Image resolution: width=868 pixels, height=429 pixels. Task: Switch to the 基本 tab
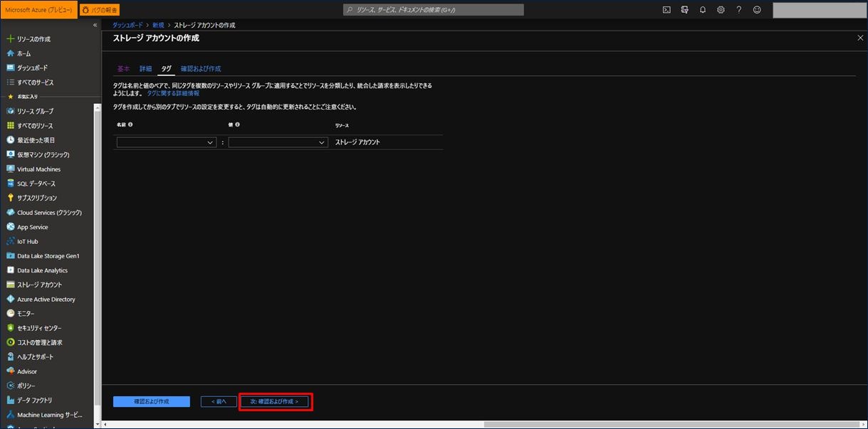click(x=123, y=69)
